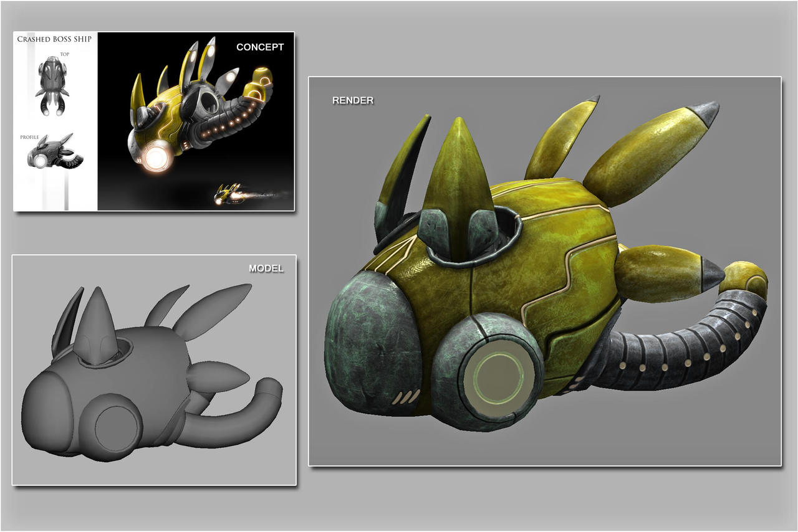
Task: Open the textured render ship image
Action: coord(545,271)
